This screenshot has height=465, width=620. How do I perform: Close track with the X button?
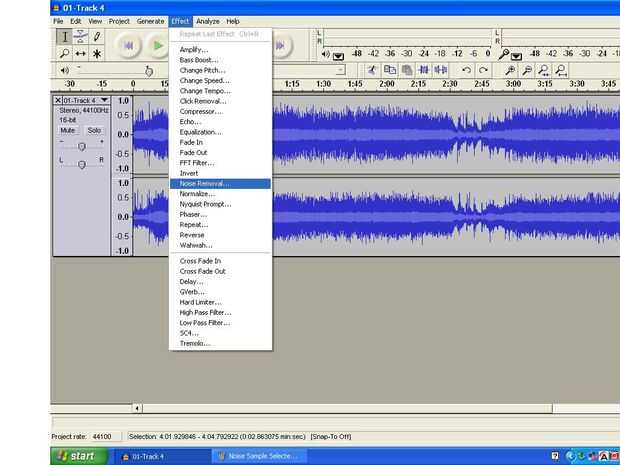pyautogui.click(x=58, y=100)
